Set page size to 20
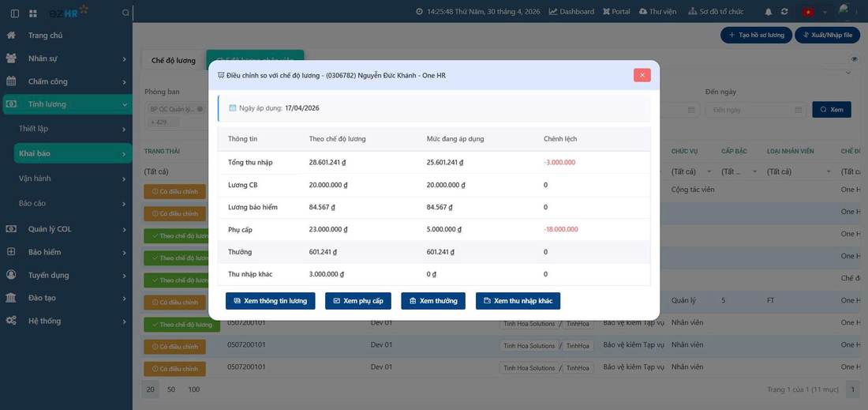This screenshot has height=410, width=868. point(150,389)
